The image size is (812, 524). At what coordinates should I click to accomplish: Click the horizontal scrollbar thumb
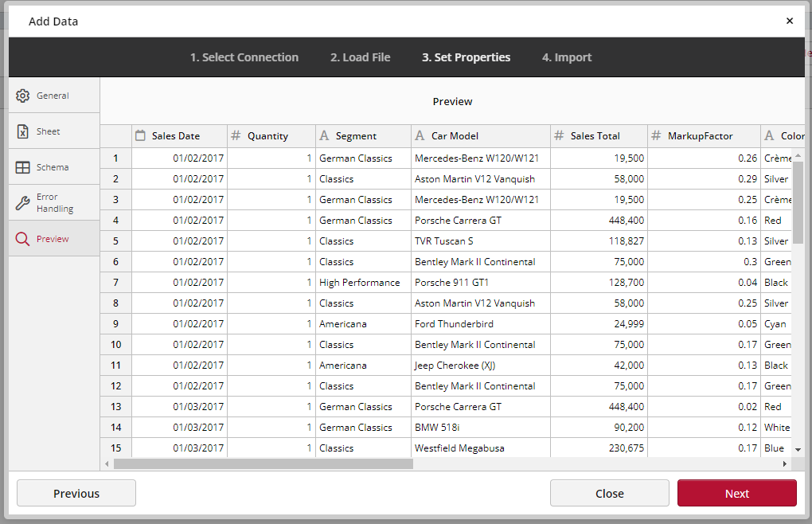(x=264, y=464)
